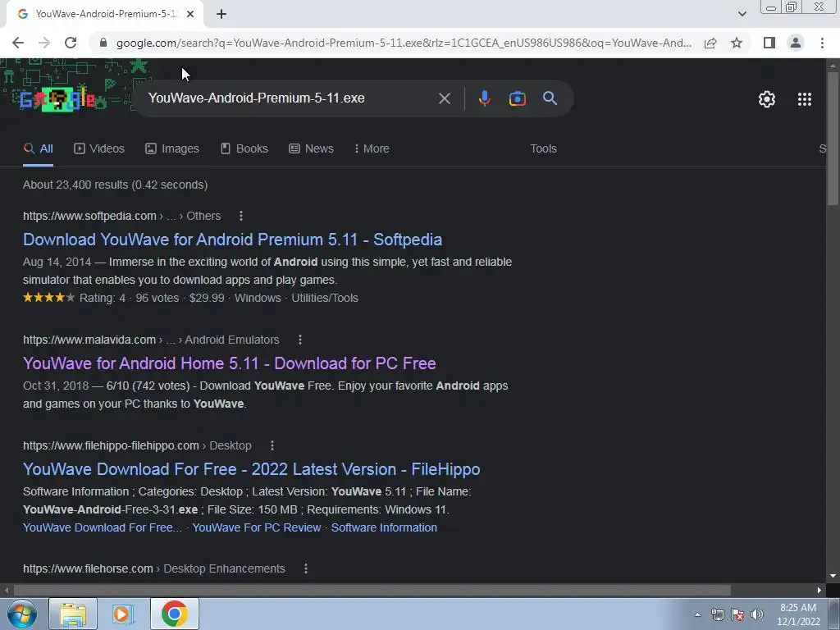Open the Chrome profile menu
The width and height of the screenshot is (840, 630).
pos(796,43)
